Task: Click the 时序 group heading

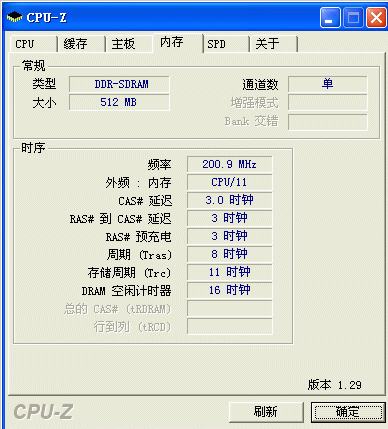Action: click(33, 147)
